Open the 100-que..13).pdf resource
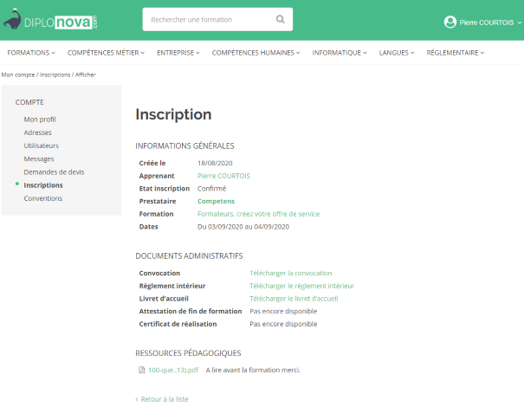Screen dimensions: 524x420 coord(173,370)
